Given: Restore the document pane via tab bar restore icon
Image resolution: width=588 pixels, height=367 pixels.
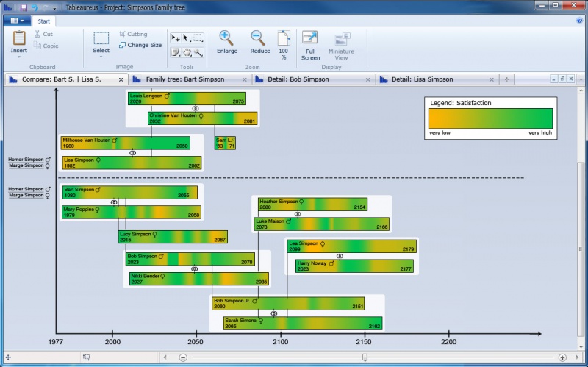Looking at the screenshot, I should coord(562,79).
